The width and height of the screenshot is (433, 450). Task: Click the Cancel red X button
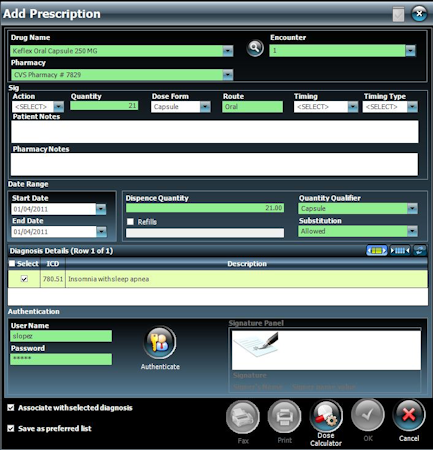(409, 415)
